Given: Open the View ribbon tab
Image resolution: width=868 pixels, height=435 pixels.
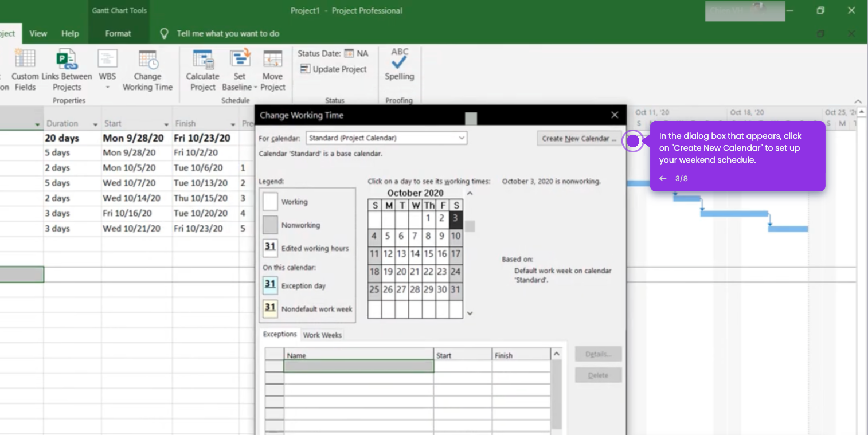Looking at the screenshot, I should click(38, 33).
